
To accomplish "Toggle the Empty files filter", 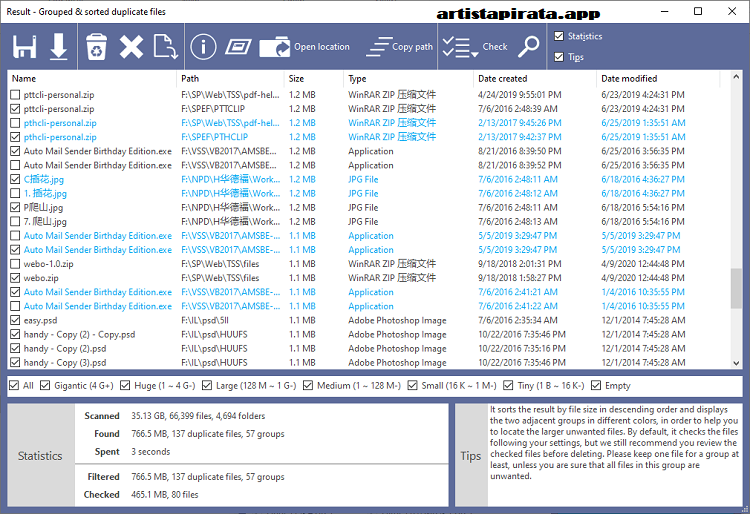I will [596, 385].
